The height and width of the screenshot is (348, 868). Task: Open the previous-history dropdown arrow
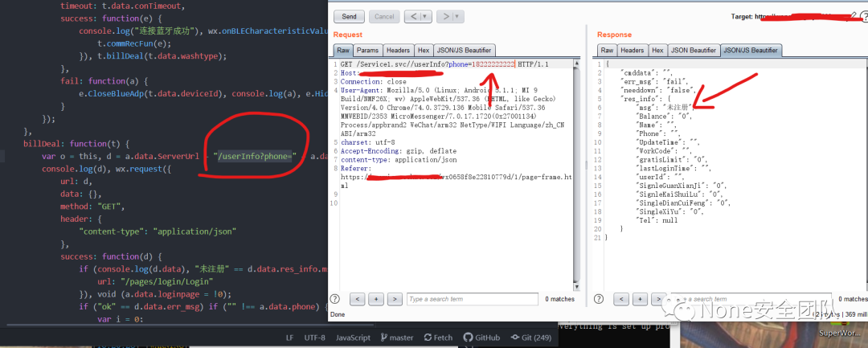(x=426, y=17)
